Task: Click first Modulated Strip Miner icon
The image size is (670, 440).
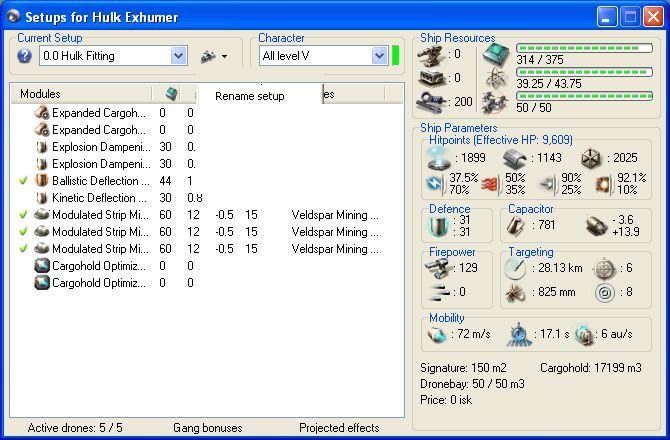Action: [x=42, y=214]
